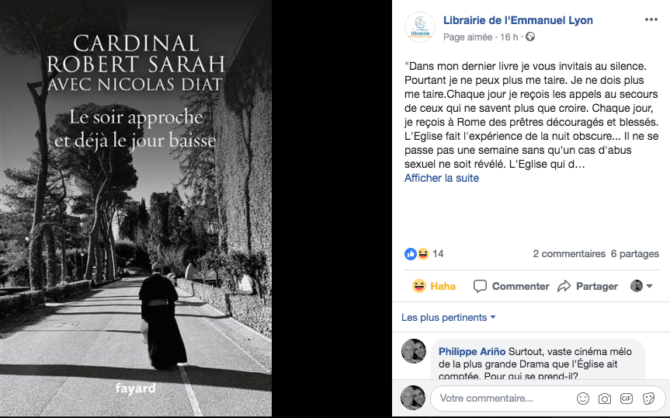The width and height of the screenshot is (670, 418).
Task: Open the emoji picker in comment box
Action: pyautogui.click(x=583, y=398)
